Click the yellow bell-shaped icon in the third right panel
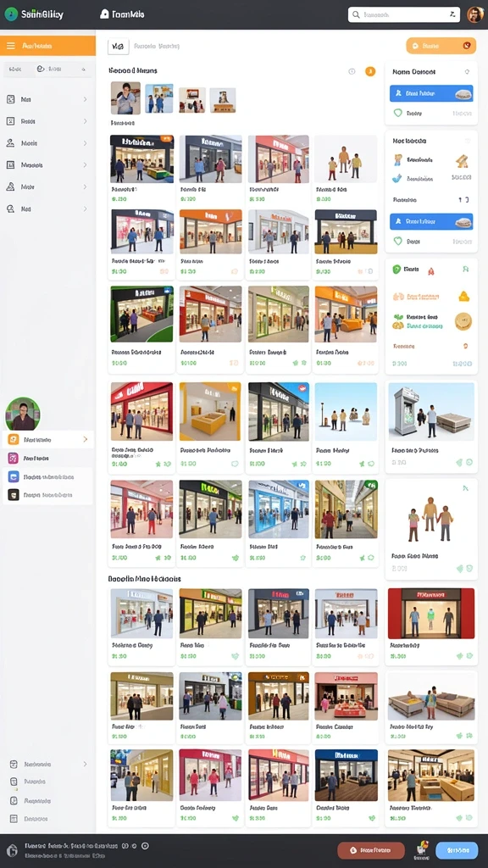This screenshot has width=488, height=868. [x=463, y=296]
